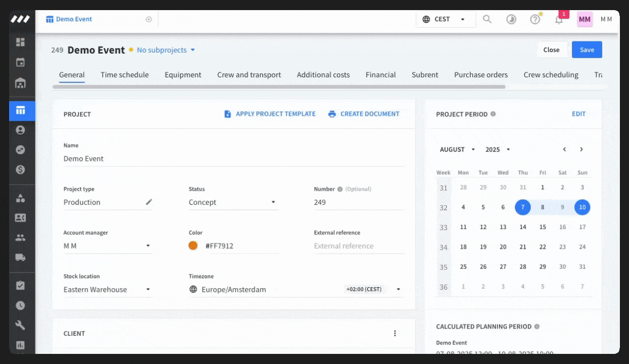Open the AUGUST month selector
Image resolution: width=629 pixels, height=364 pixels.
(458, 149)
